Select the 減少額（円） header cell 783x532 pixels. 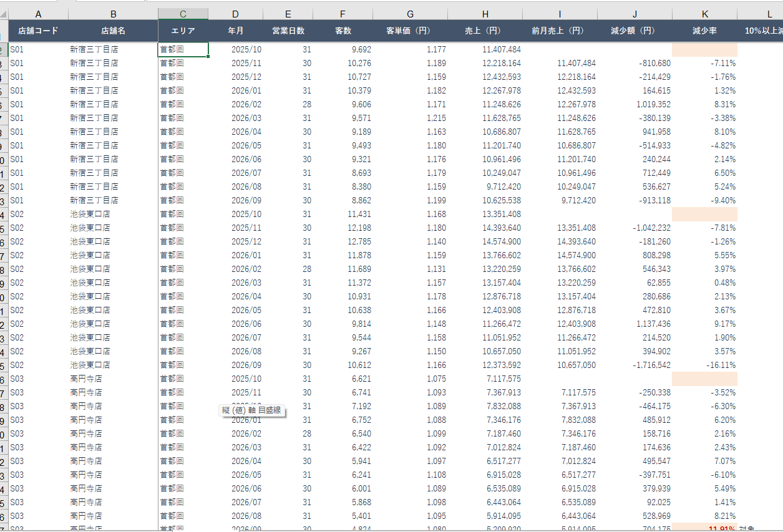coord(635,31)
